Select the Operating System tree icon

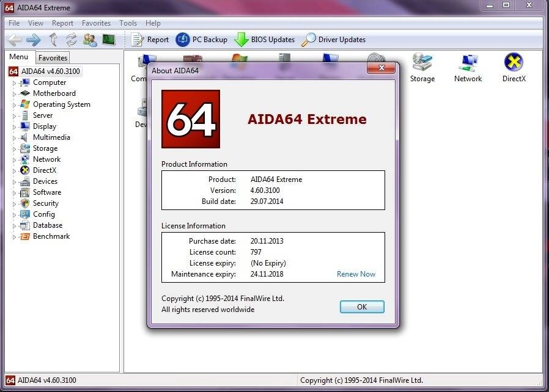25,104
